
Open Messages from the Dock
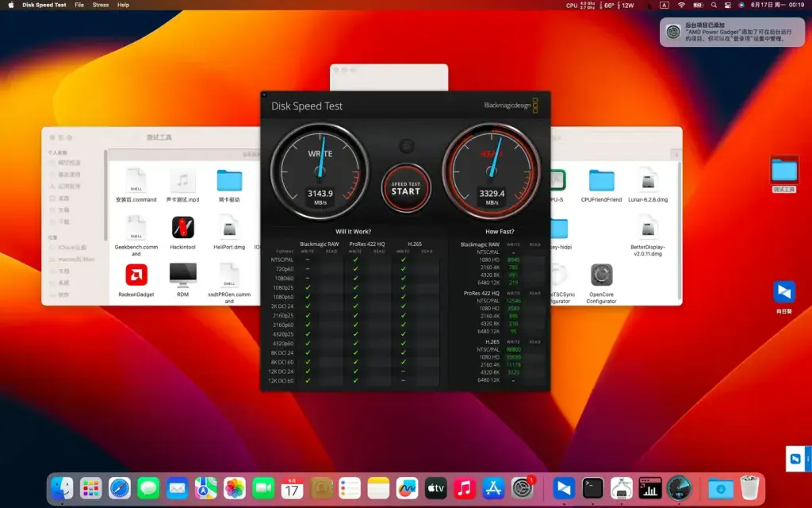148,488
